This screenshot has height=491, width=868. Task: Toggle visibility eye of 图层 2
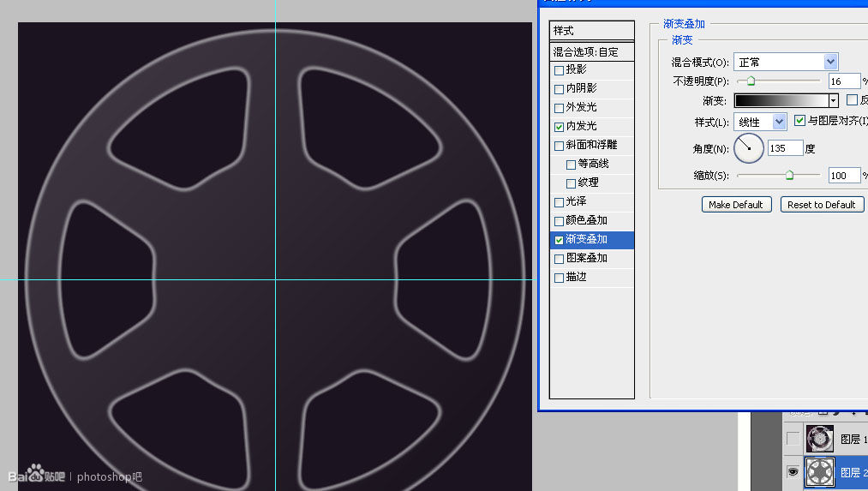tap(793, 471)
